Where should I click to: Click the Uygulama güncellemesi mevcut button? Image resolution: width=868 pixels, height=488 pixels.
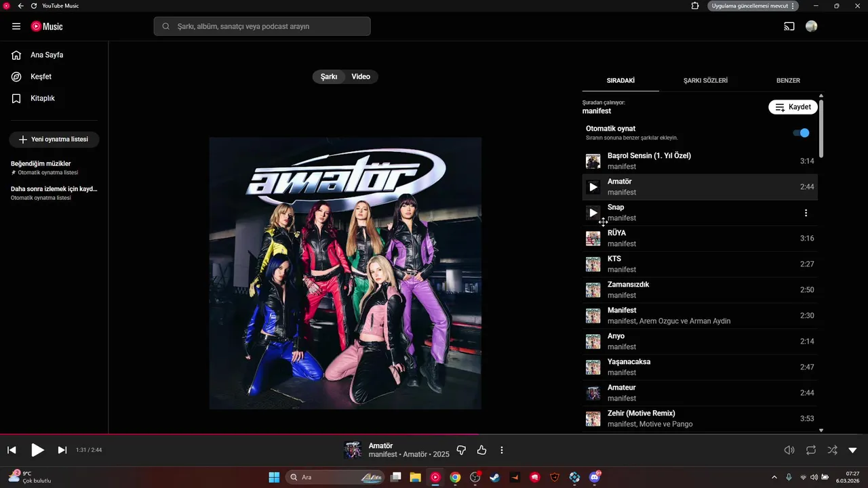click(753, 5)
